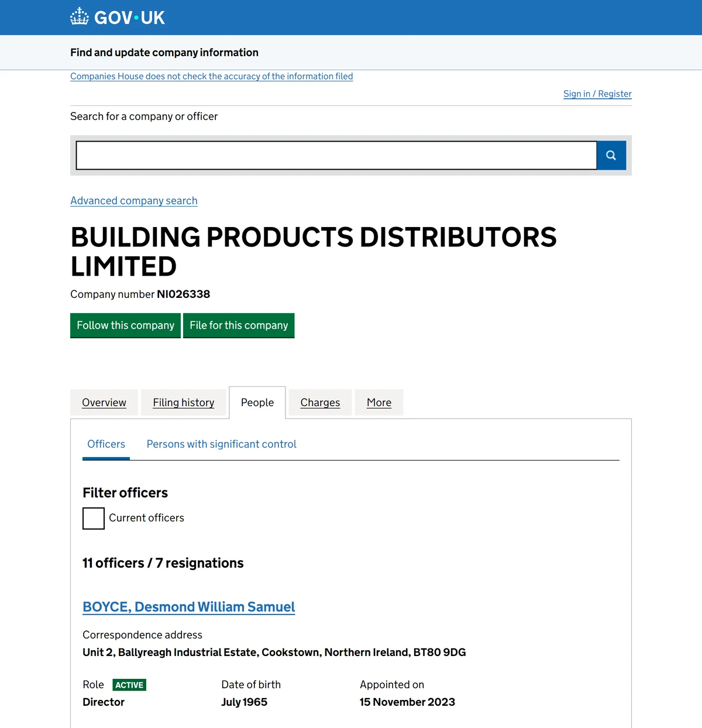
Task: Click the Current officers label text
Action: [146, 518]
